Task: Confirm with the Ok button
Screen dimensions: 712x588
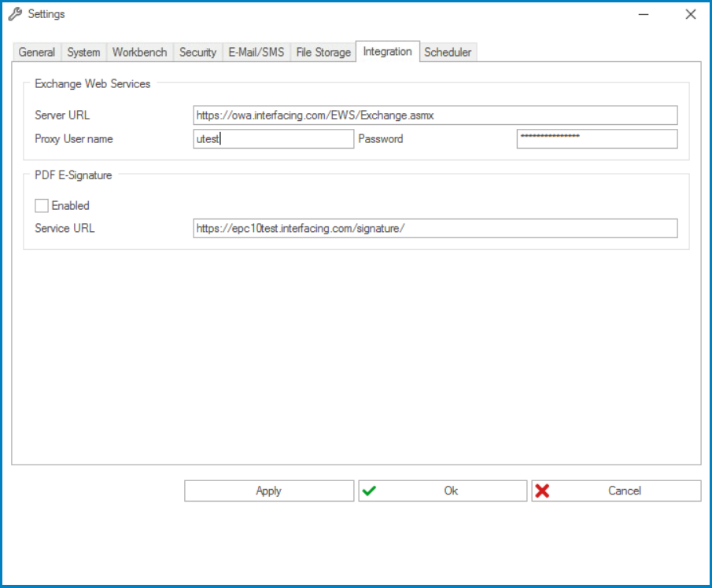Action: coord(443,491)
